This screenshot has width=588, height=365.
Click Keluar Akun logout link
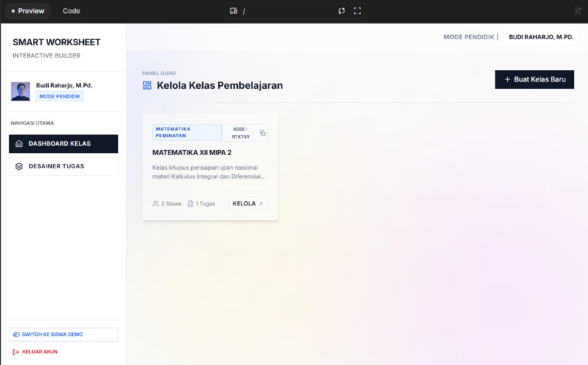pos(35,352)
